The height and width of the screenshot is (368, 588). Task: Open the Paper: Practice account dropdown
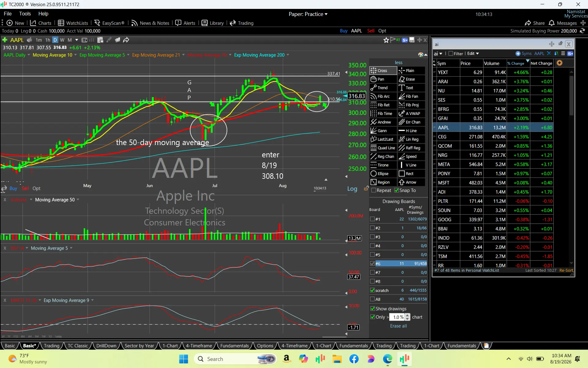(x=308, y=14)
